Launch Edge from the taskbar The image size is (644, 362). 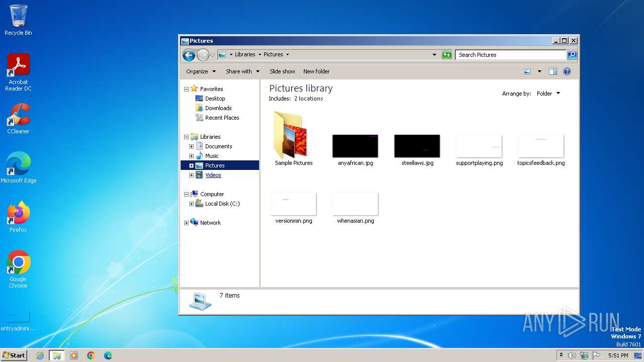tap(108, 355)
